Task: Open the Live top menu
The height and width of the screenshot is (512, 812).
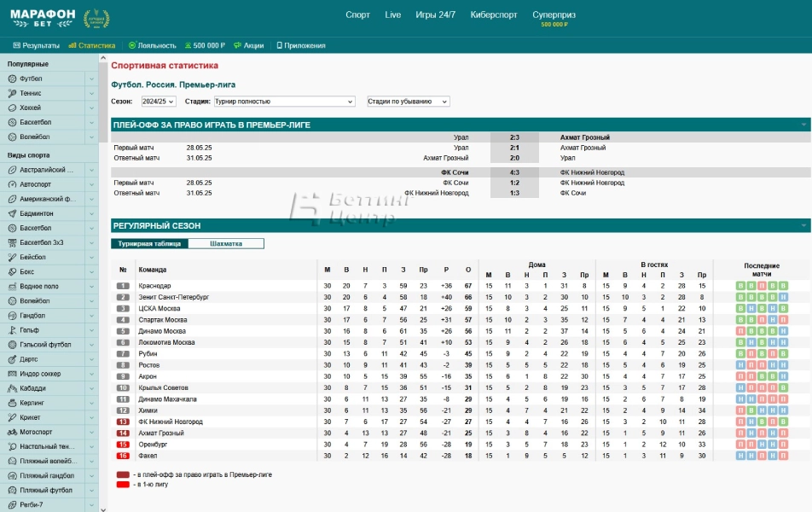Action: click(x=393, y=15)
